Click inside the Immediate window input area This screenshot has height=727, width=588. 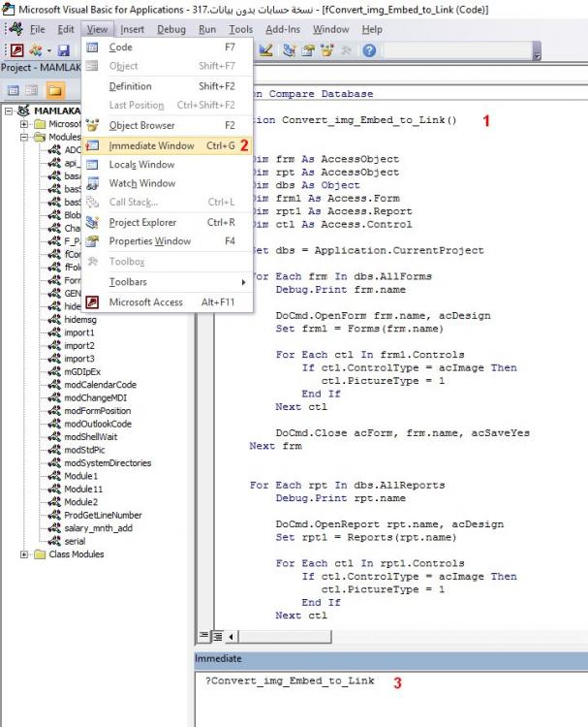[391, 699]
